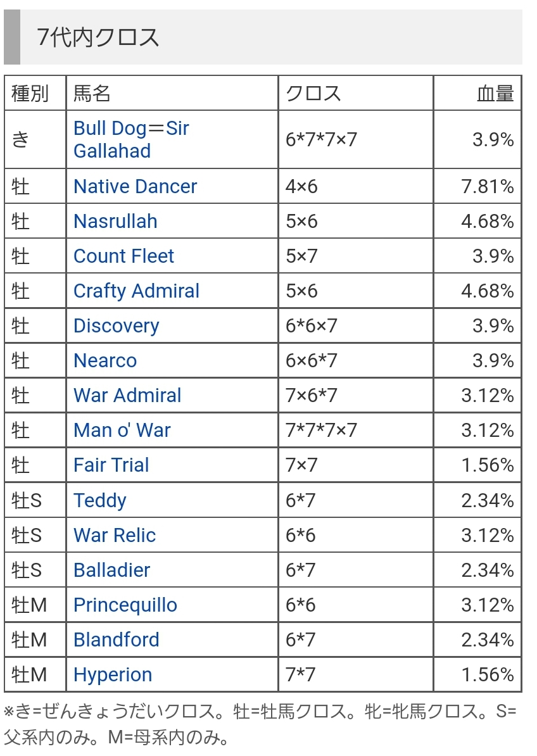The height and width of the screenshot is (756, 537).
Task: Click the 血量 column header
Action: pos(496,93)
